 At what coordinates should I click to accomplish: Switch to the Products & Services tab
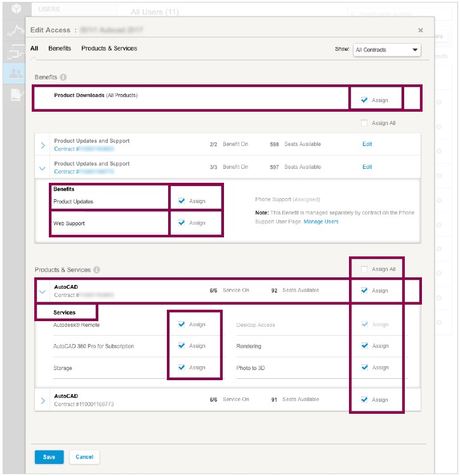109,48
